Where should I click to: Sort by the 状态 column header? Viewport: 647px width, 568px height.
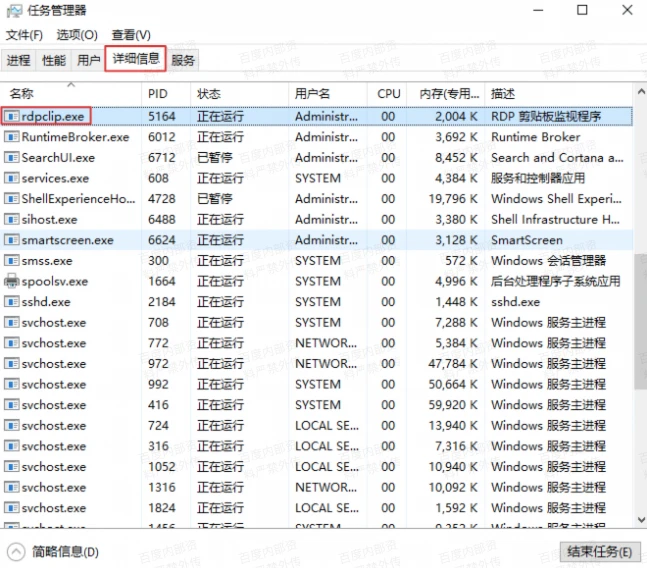coord(239,94)
